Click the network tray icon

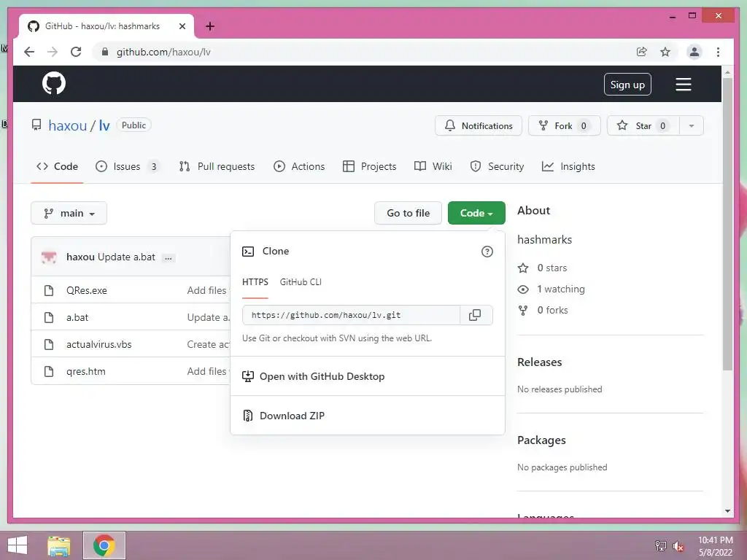pos(660,546)
